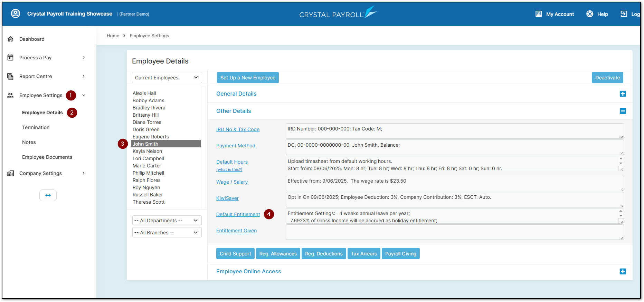644x302 pixels.
Task: Click the Deactivate button
Action: (607, 78)
